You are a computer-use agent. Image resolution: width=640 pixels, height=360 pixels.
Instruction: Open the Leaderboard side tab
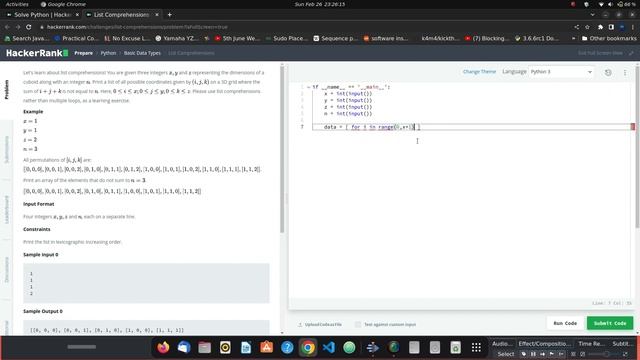(x=6, y=209)
